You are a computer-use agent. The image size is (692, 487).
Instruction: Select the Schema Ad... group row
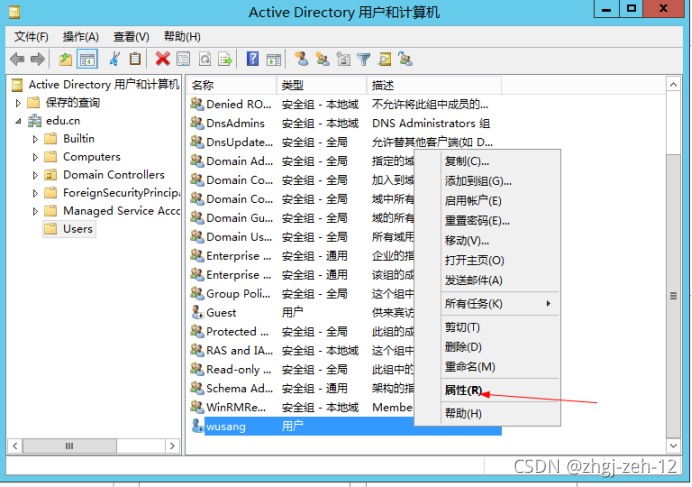[x=302, y=389]
